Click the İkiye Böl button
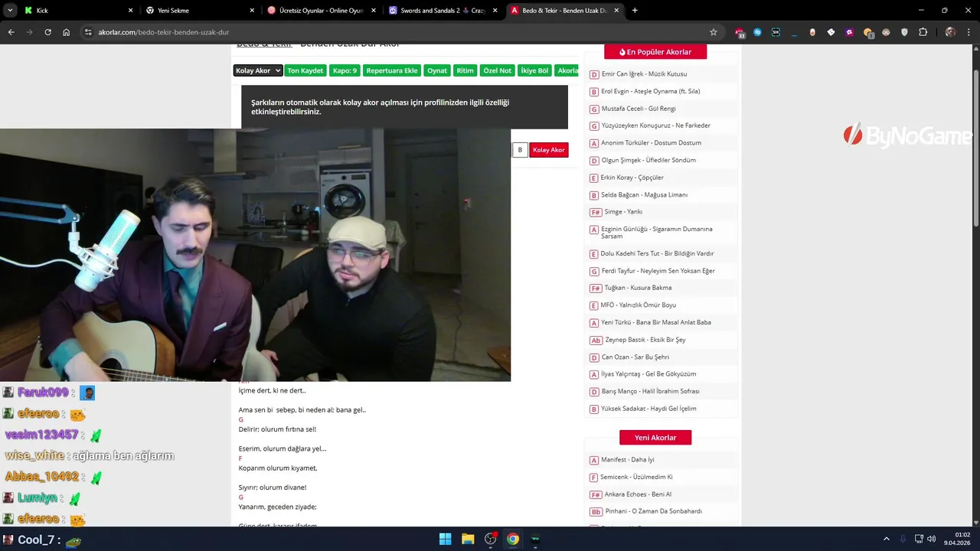 click(534, 70)
